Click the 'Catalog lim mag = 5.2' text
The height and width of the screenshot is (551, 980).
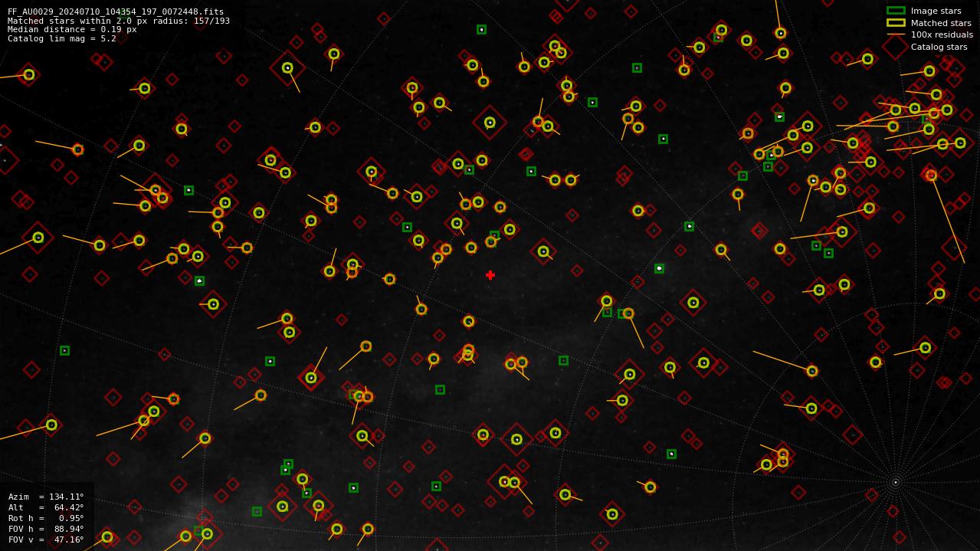pos(62,38)
